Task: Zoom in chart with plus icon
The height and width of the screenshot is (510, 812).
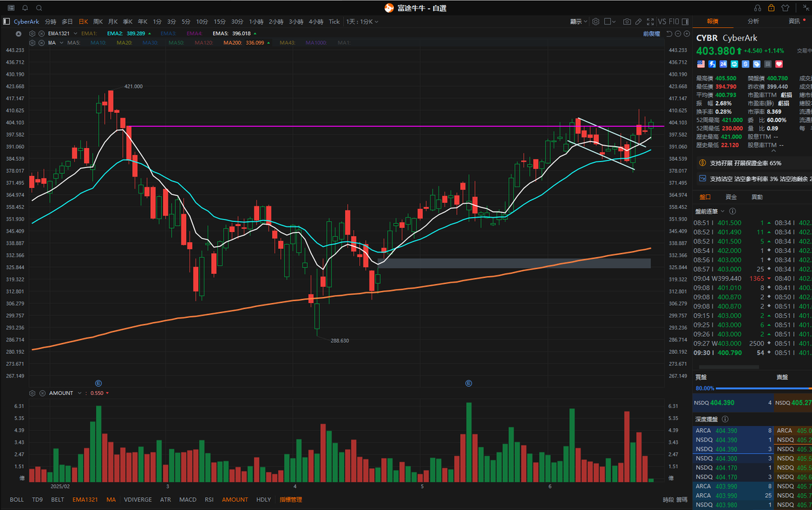Action: click(687, 34)
